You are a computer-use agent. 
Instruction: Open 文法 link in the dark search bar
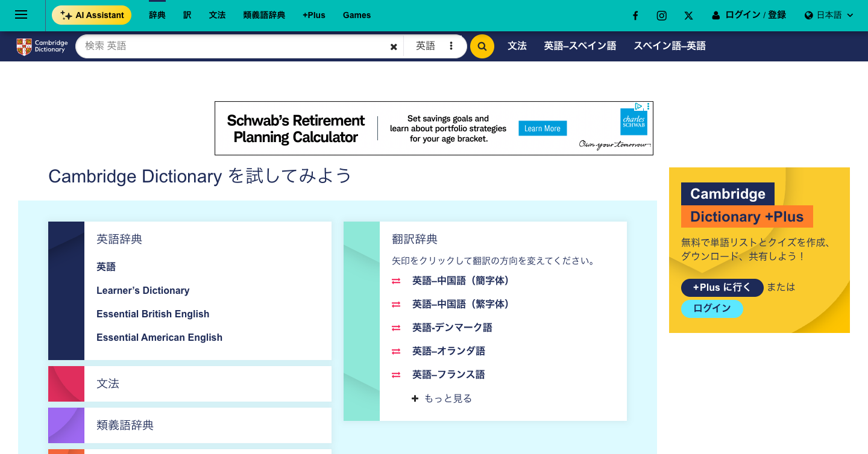click(x=517, y=46)
